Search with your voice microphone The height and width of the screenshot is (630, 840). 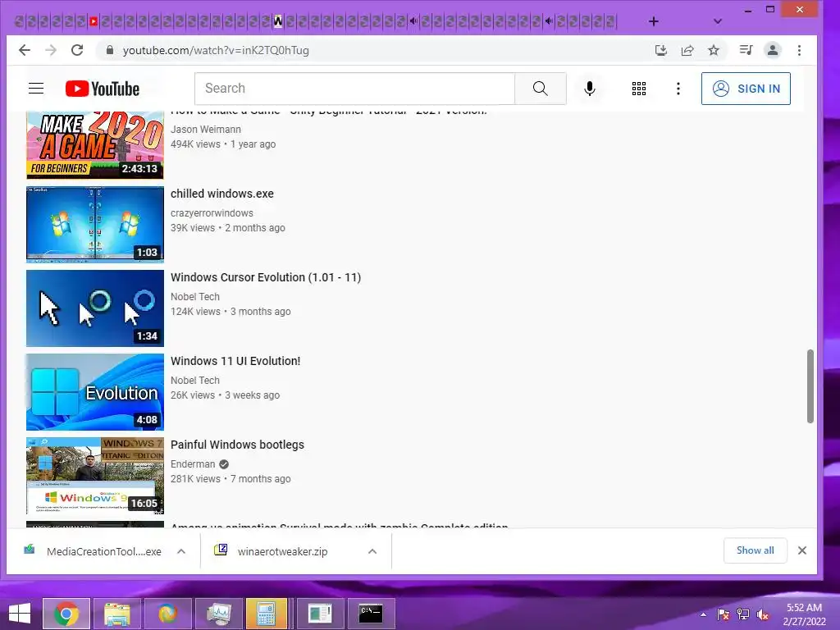click(x=589, y=89)
